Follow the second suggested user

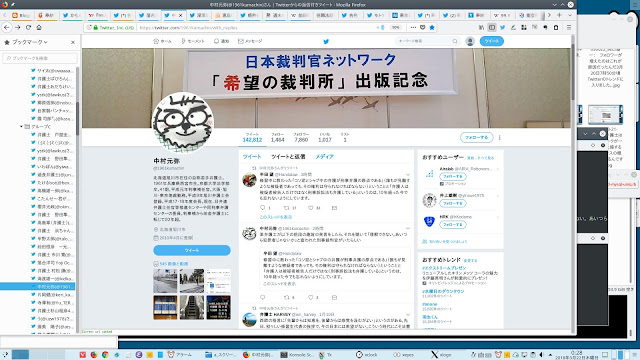(x=453, y=203)
